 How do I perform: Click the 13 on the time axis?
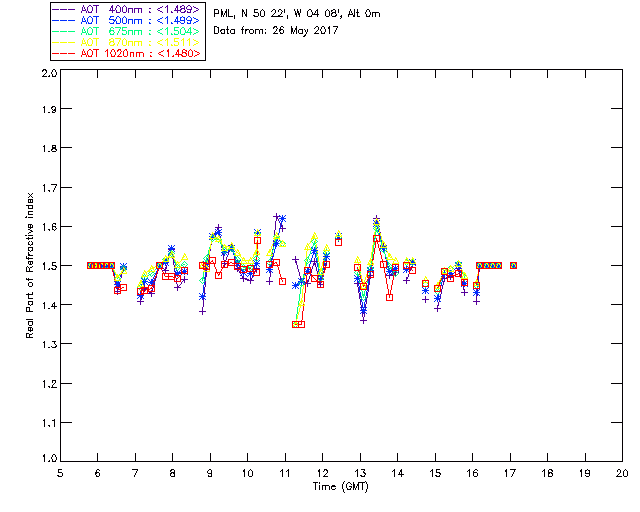360,473
